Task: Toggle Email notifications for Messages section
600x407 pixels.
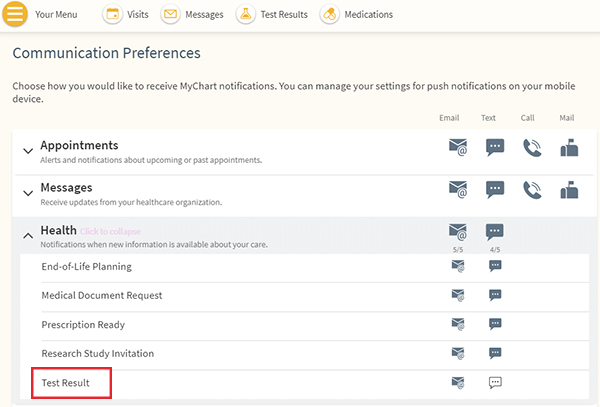Action: 458,190
